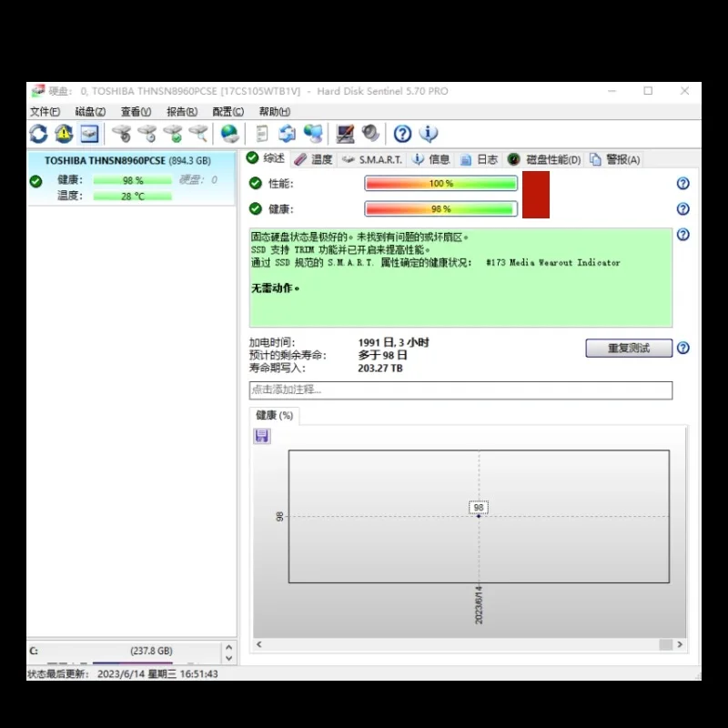This screenshot has width=728, height=728.
Task: Click the green status check in the disk list
Action: tap(35, 181)
